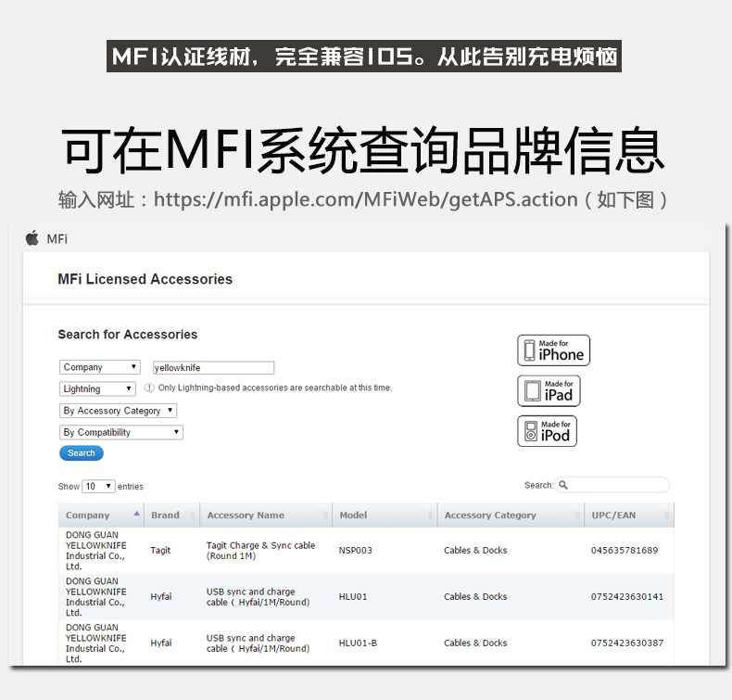The image size is (732, 700).
Task: Focus the yellowknife search text field
Action: 213,368
